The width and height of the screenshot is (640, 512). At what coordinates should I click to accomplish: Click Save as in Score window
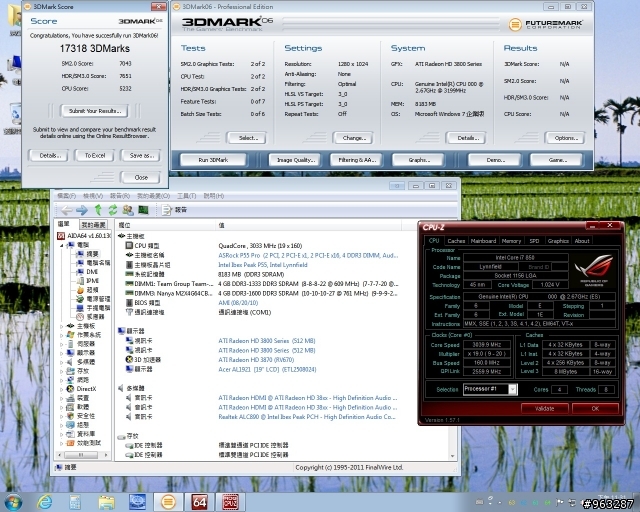point(141,156)
